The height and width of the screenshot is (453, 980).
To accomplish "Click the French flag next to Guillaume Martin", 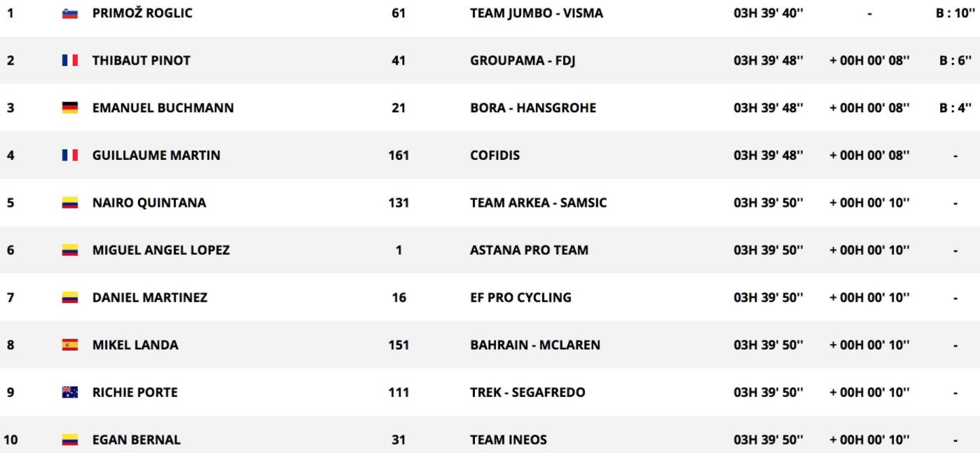I will pyautogui.click(x=69, y=156).
